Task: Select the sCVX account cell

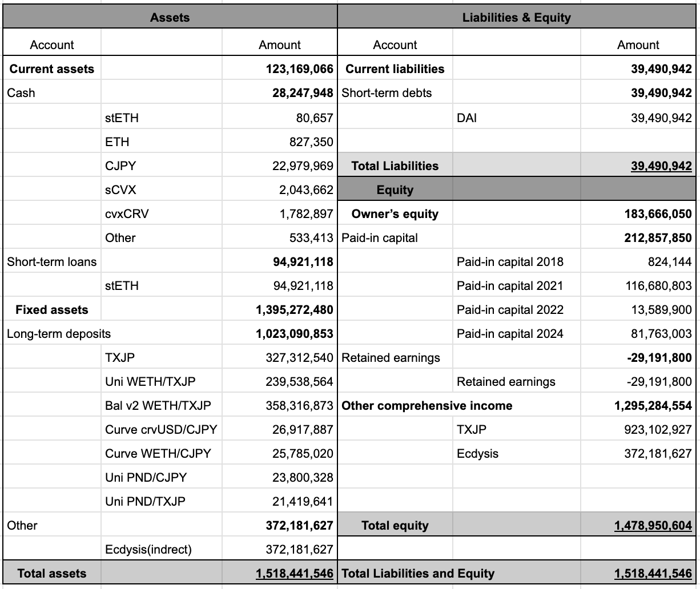Action: point(120,190)
